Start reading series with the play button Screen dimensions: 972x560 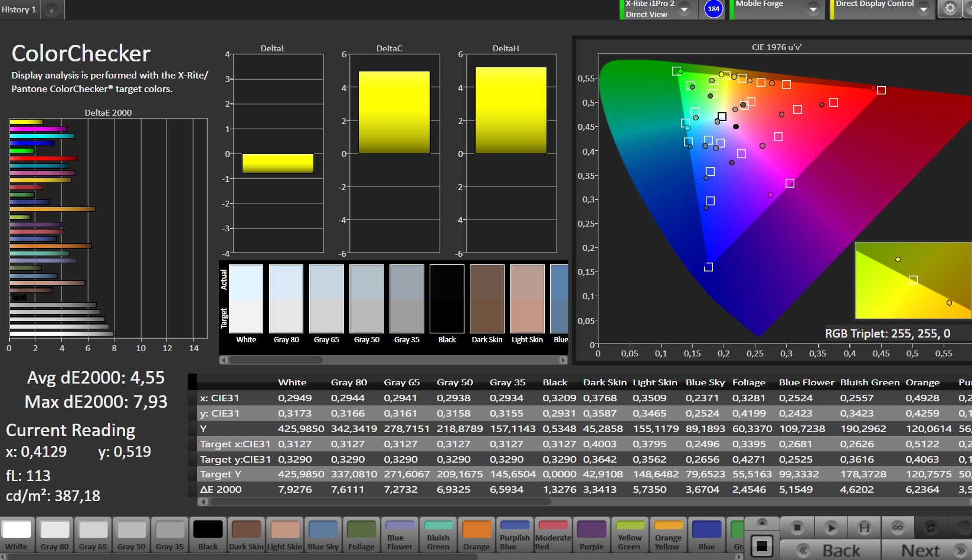coord(831,527)
